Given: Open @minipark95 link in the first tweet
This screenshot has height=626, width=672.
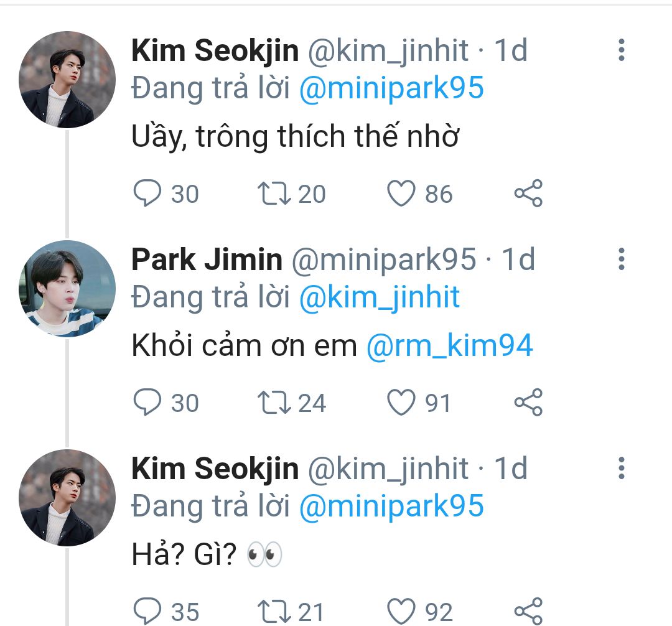Looking at the screenshot, I should (391, 88).
